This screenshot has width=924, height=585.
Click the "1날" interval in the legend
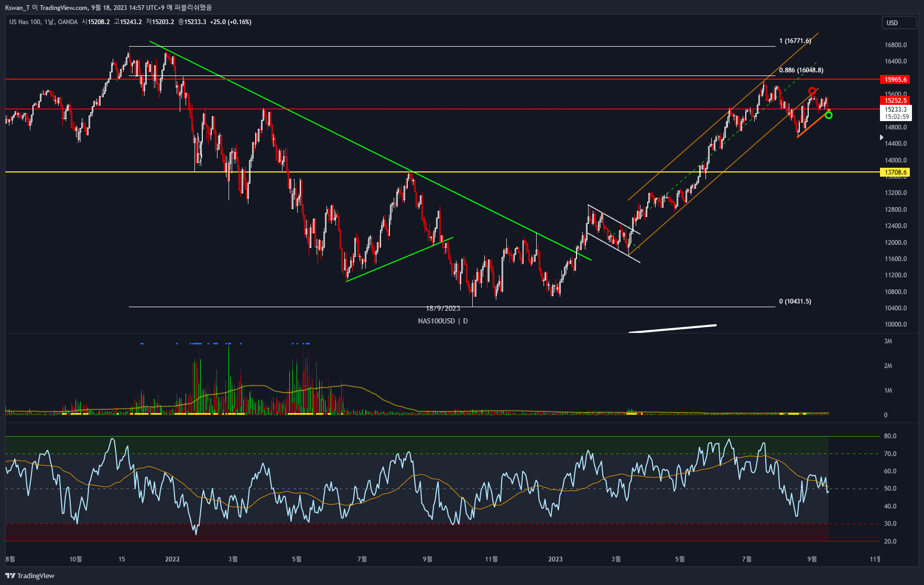pyautogui.click(x=49, y=22)
